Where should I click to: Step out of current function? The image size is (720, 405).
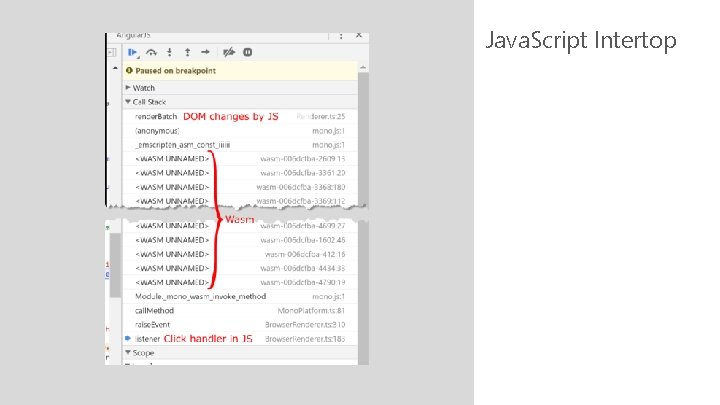187,52
